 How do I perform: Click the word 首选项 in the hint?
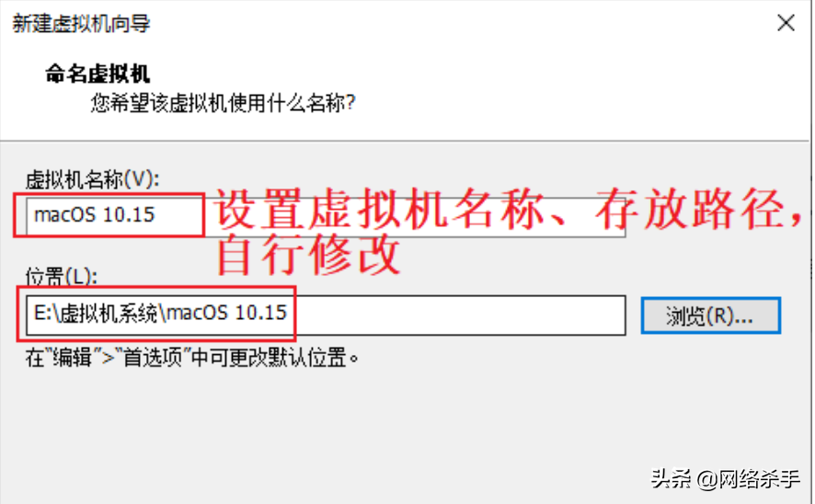(x=153, y=358)
